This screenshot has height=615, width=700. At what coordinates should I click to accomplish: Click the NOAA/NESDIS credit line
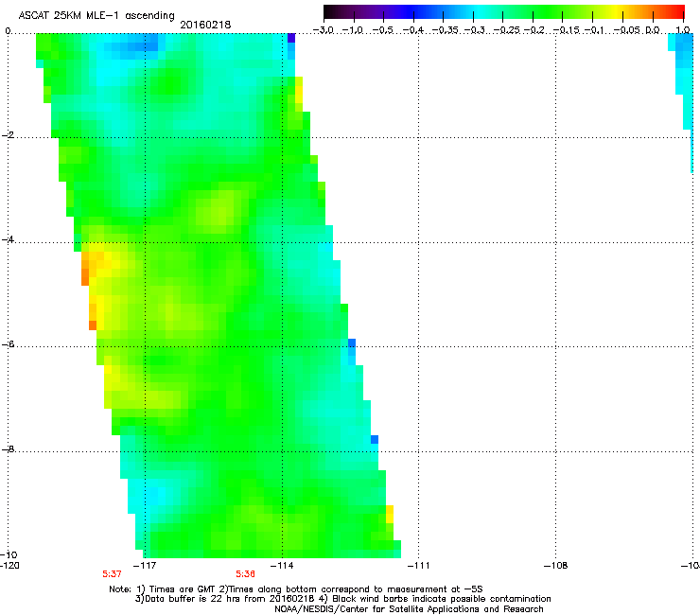point(409,609)
